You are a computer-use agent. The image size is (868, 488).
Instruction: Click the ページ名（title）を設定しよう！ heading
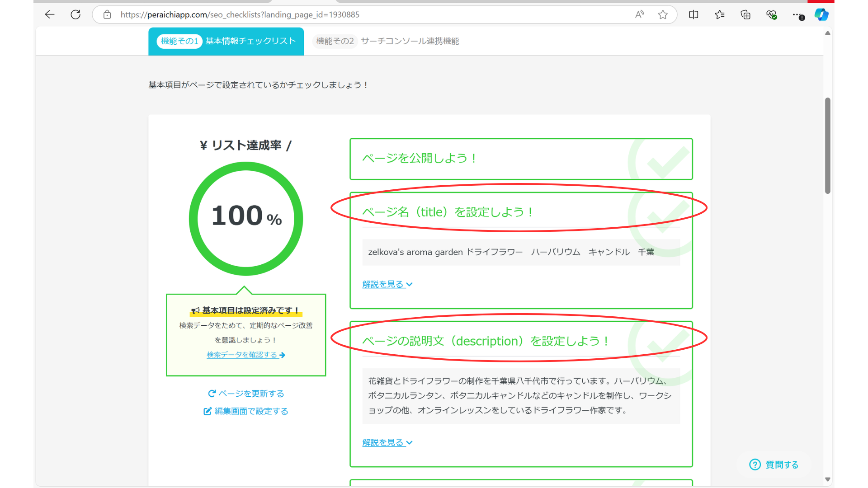click(x=448, y=212)
